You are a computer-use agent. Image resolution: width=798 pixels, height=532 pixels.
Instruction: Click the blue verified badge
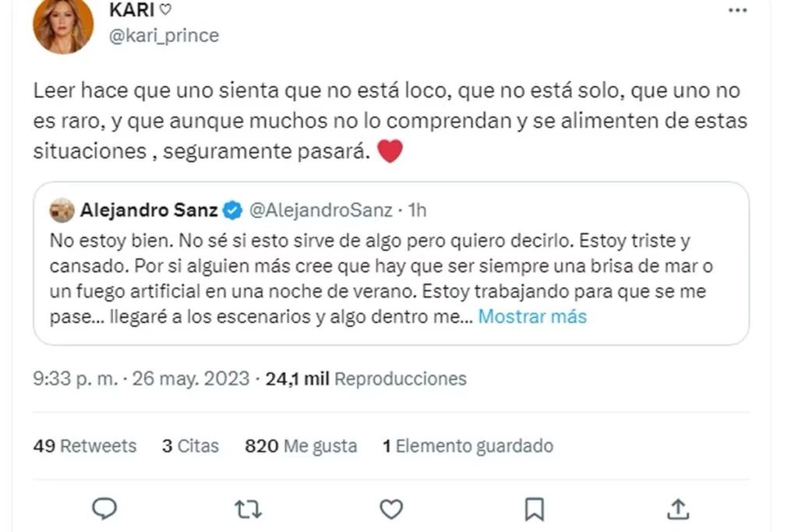232,210
